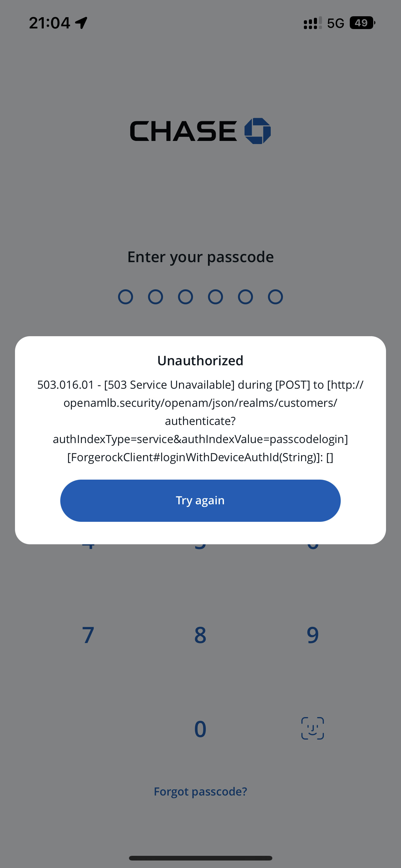
Task: Tap the cellular signal bars icon
Action: pyautogui.click(x=313, y=23)
